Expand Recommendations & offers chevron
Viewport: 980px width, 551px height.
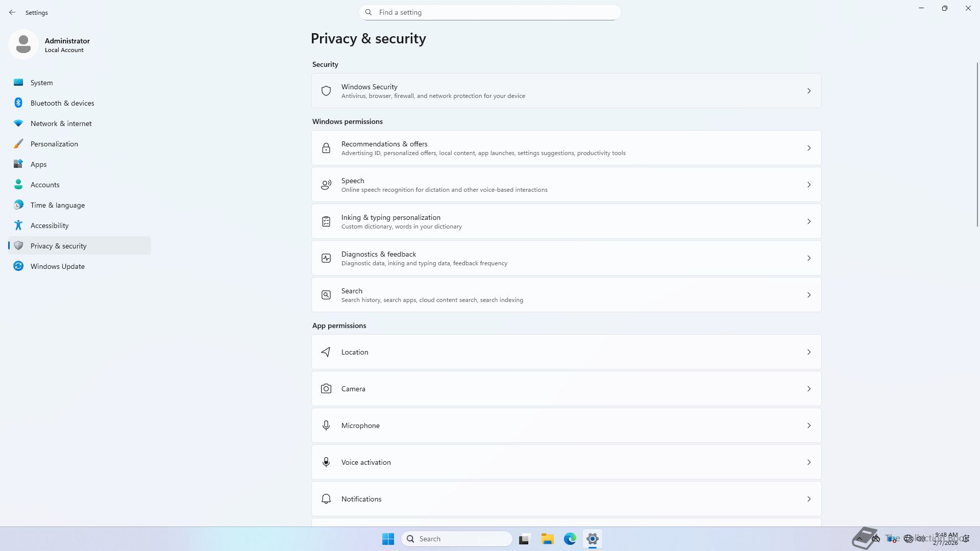click(809, 148)
